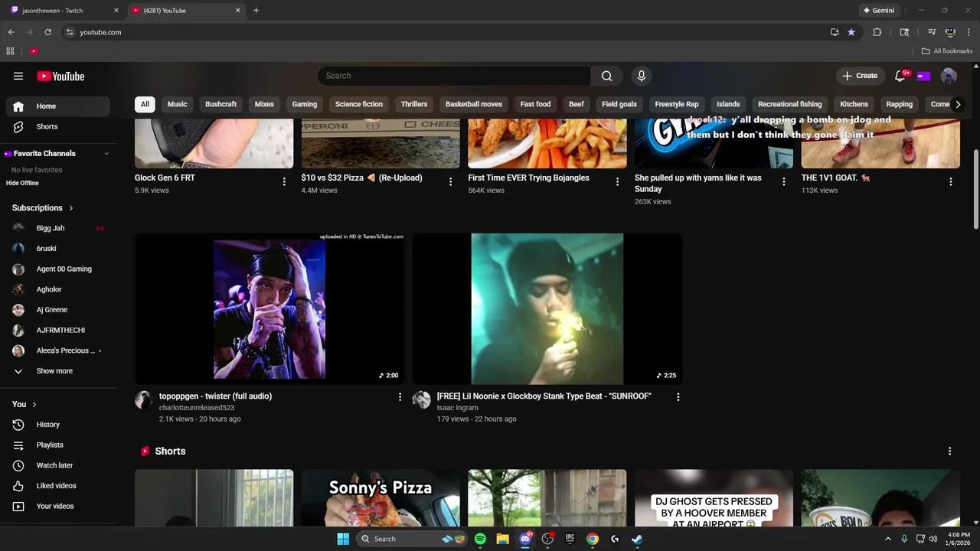980x551 pixels.
Task: Click the Create button
Action: [x=860, y=76]
